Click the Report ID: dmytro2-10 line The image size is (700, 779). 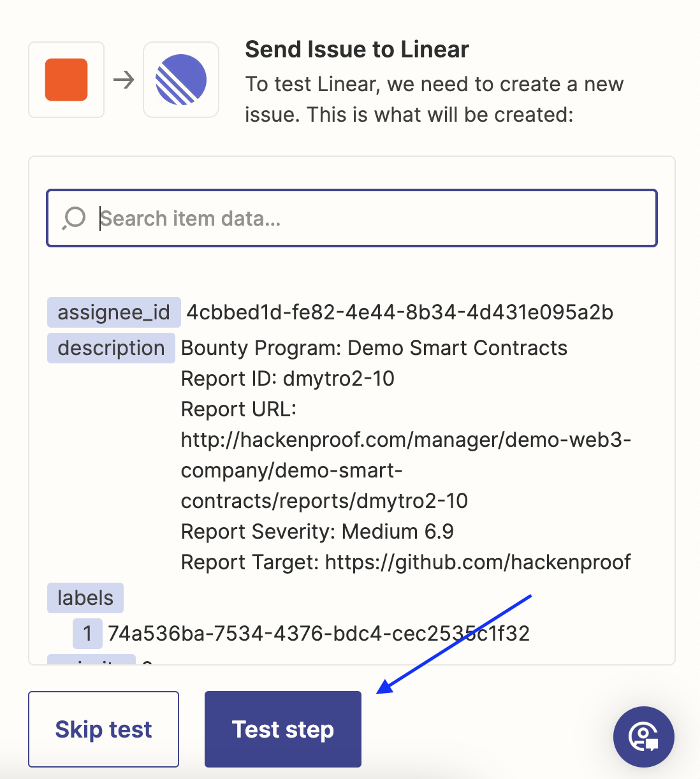pyautogui.click(x=288, y=379)
